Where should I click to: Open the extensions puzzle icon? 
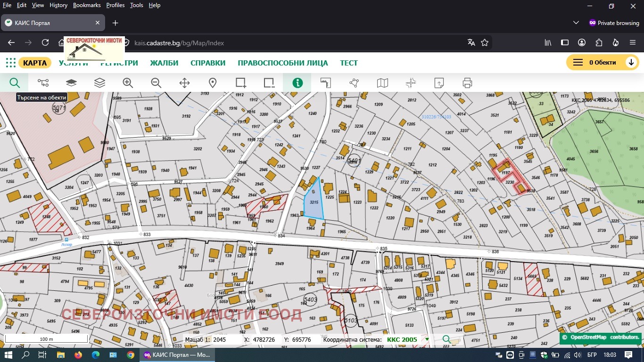pyautogui.click(x=599, y=42)
